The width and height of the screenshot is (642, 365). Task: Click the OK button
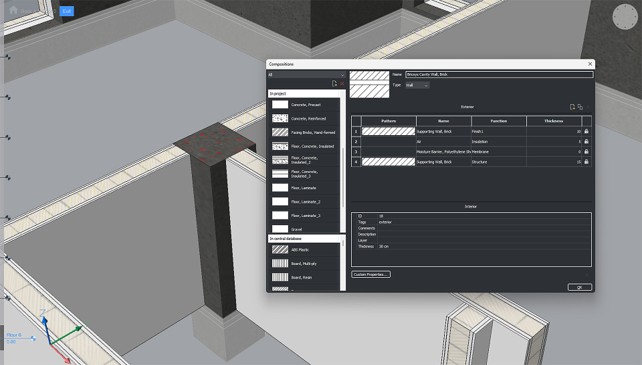[x=579, y=287]
